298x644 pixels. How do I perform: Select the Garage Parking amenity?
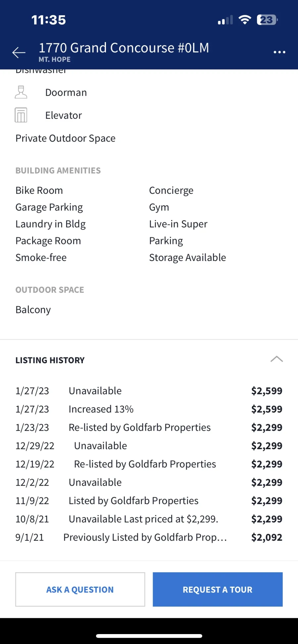[x=49, y=207]
